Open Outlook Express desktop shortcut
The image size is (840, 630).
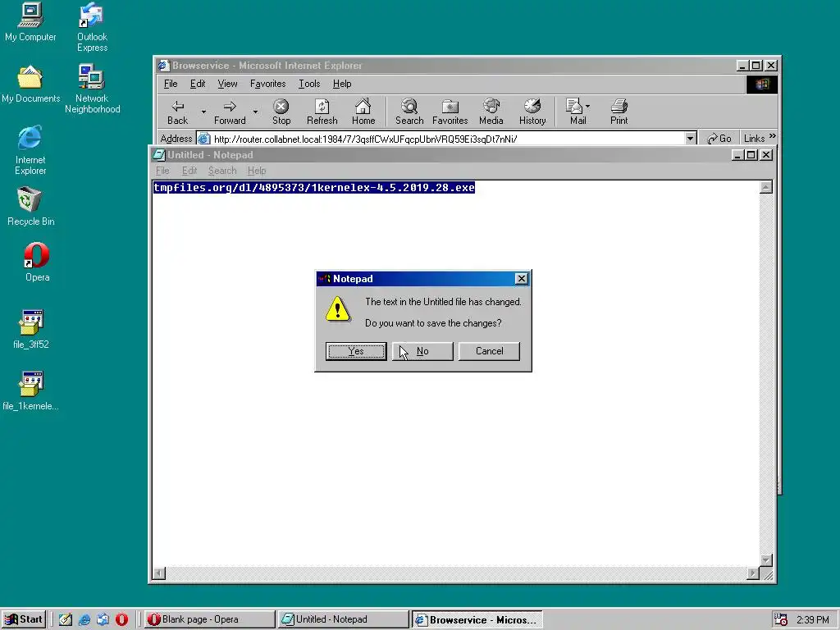point(92,27)
